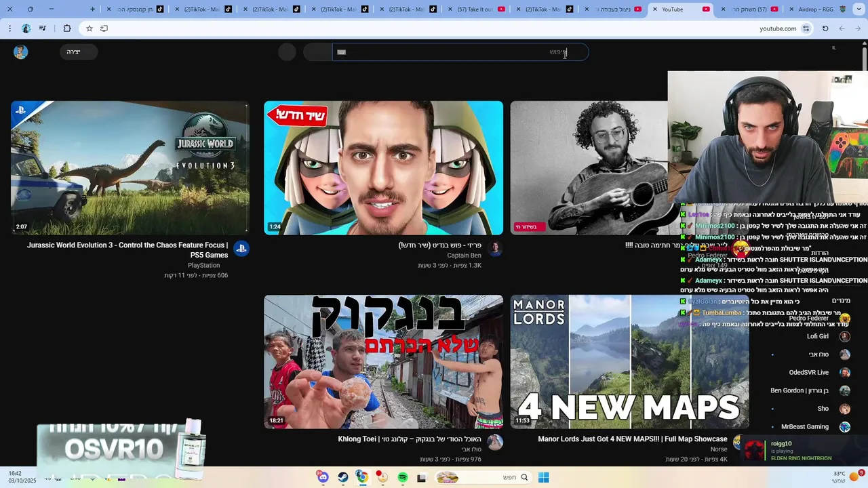Open סולו אבי avatar below Bangkok video

point(495,442)
